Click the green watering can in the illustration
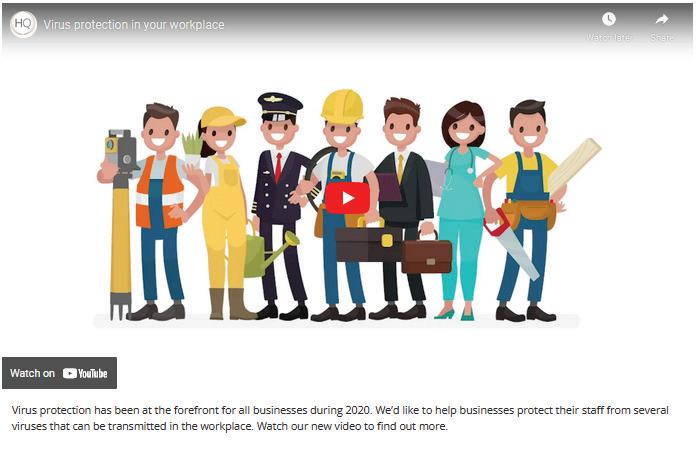This screenshot has height=450, width=698. 268,254
